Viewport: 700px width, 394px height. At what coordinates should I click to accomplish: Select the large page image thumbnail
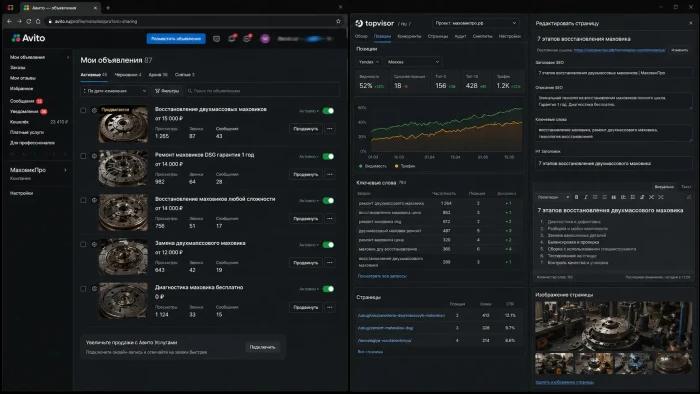pyautogui.click(x=613, y=326)
